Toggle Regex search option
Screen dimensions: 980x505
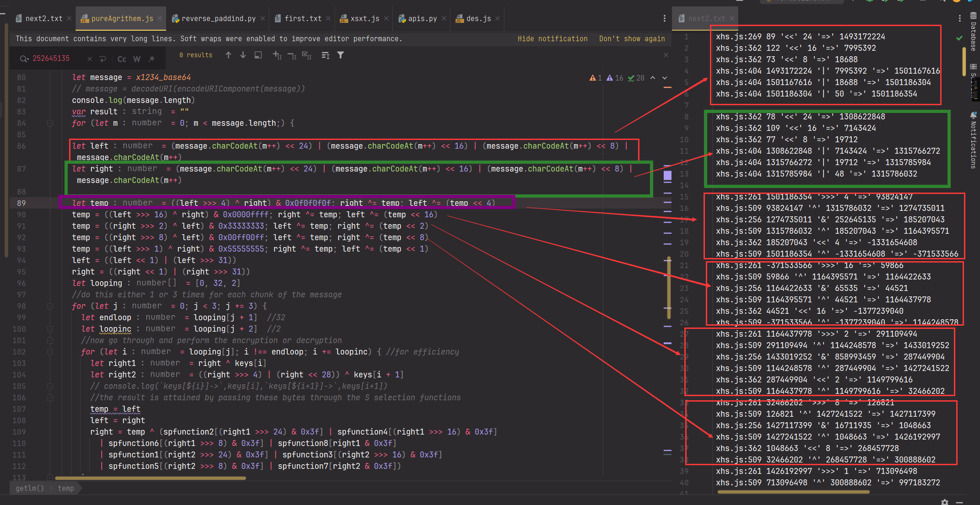point(152,59)
